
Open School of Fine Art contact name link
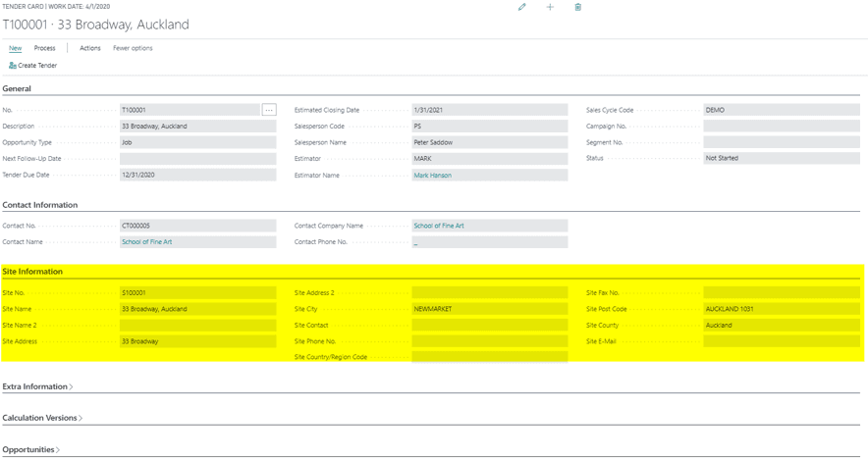tap(146, 242)
